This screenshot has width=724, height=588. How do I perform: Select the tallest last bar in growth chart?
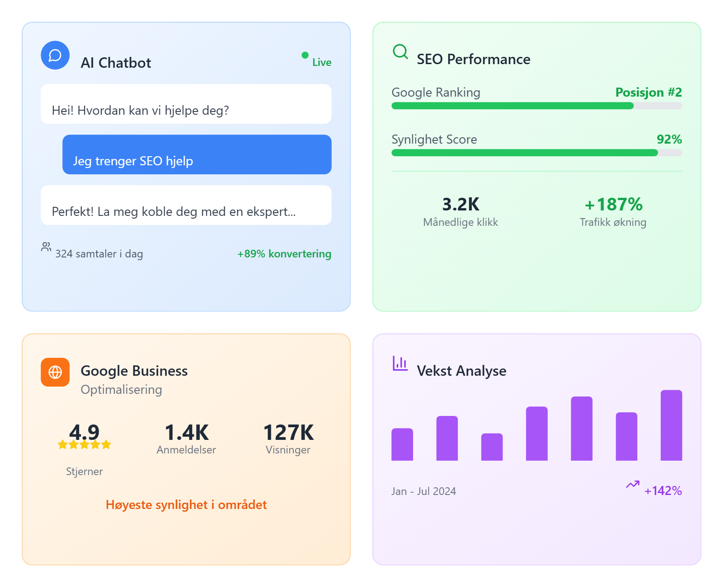672,425
